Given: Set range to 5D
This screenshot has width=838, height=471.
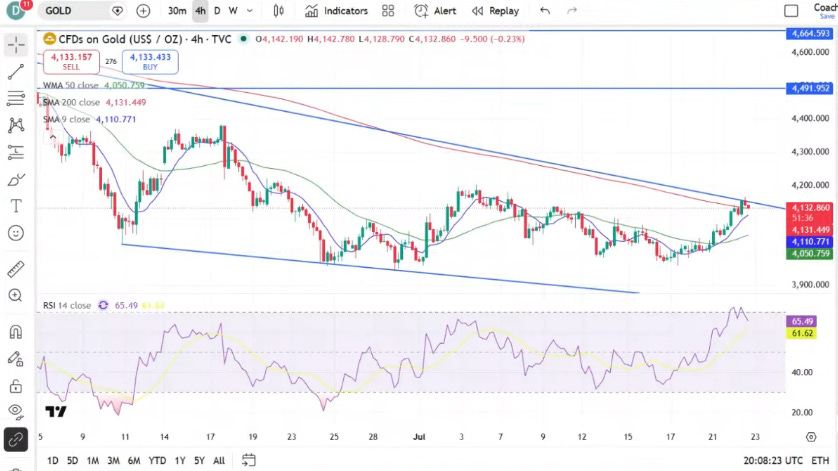Looking at the screenshot, I should click(x=72, y=460).
